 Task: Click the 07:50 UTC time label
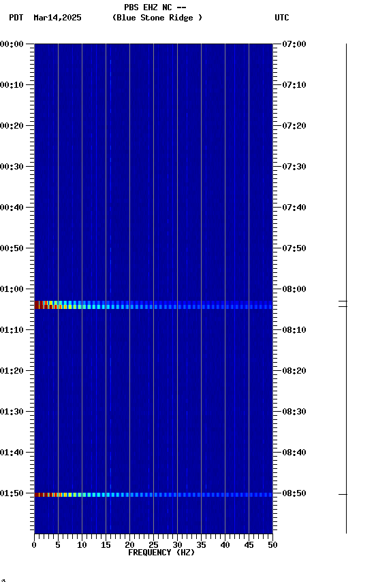[x=294, y=248]
